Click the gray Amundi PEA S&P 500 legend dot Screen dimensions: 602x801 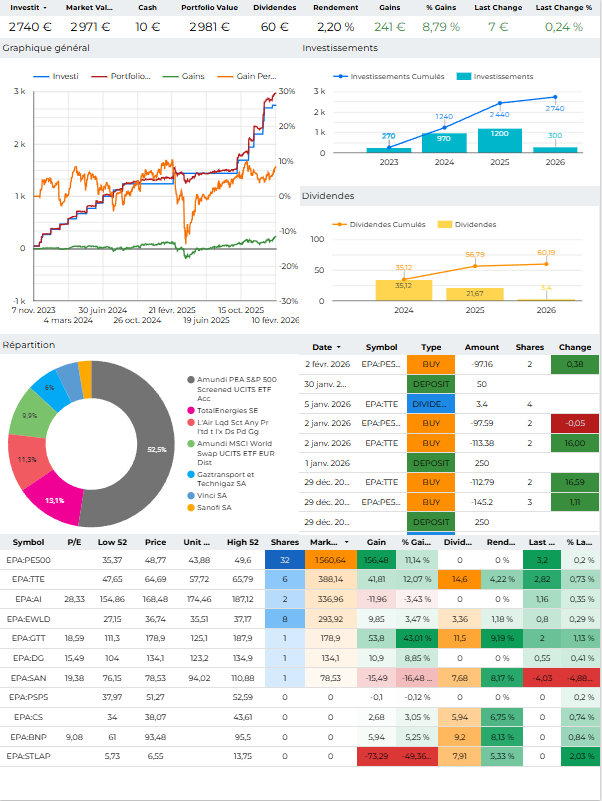click(x=191, y=380)
